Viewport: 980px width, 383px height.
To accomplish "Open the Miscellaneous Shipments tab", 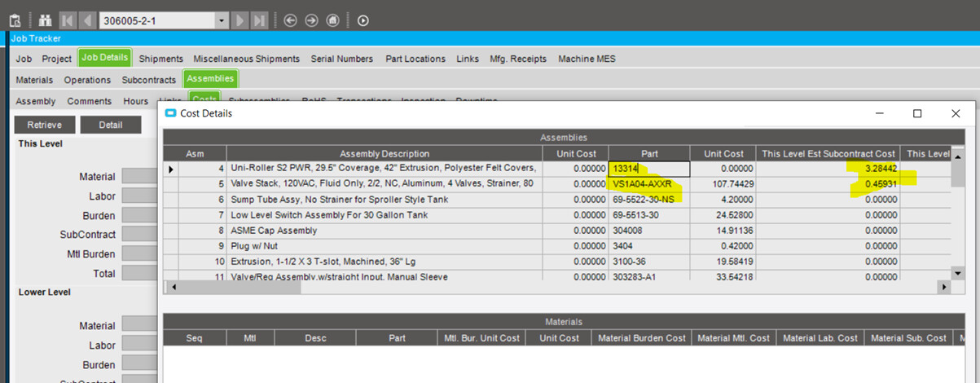I will tap(246, 59).
